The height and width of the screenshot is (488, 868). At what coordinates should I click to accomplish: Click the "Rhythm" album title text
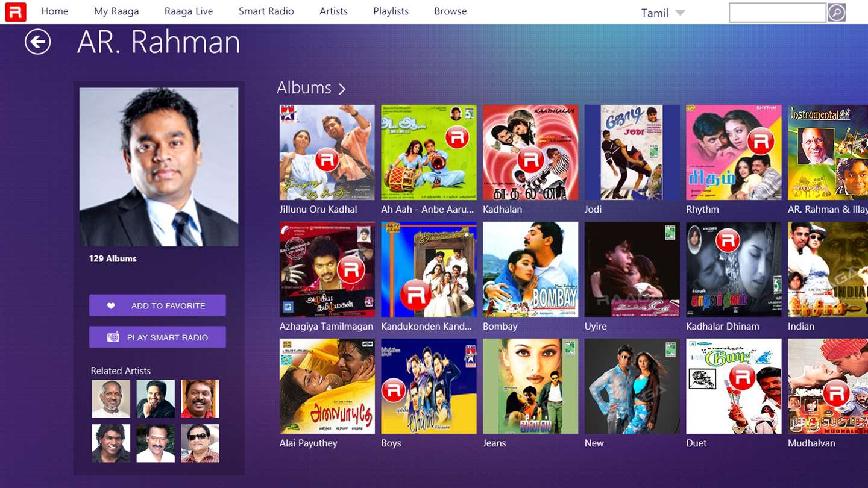(x=703, y=210)
